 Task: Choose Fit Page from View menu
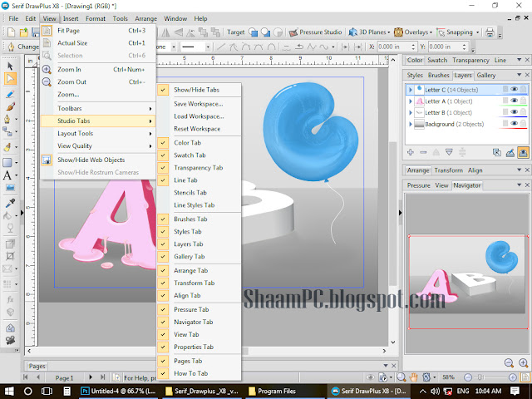tap(98, 31)
